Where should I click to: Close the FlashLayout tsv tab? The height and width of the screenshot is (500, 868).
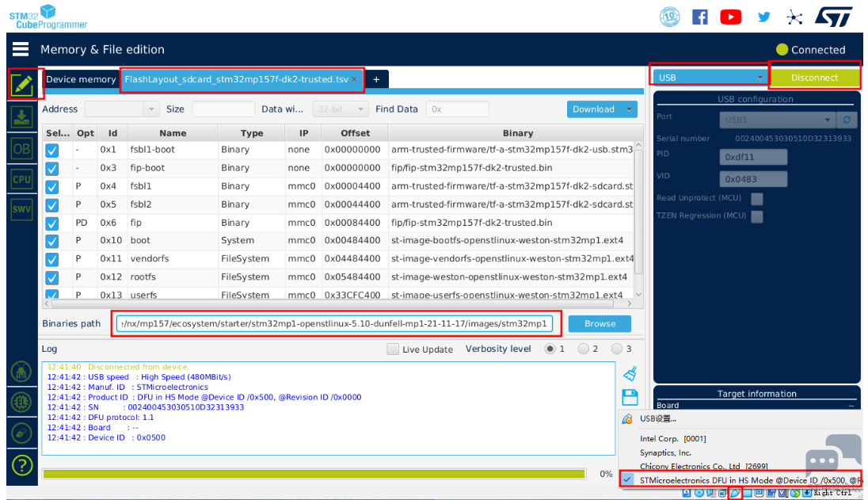point(354,79)
